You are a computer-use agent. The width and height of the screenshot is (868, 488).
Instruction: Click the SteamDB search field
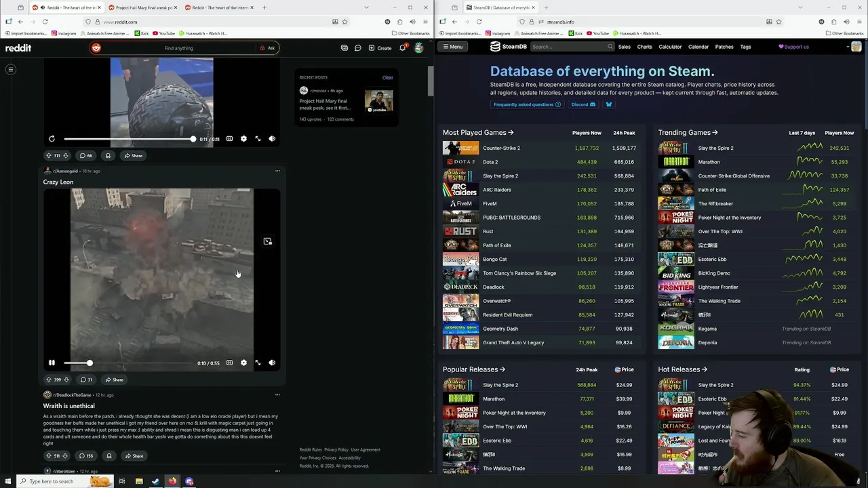pyautogui.click(x=572, y=47)
